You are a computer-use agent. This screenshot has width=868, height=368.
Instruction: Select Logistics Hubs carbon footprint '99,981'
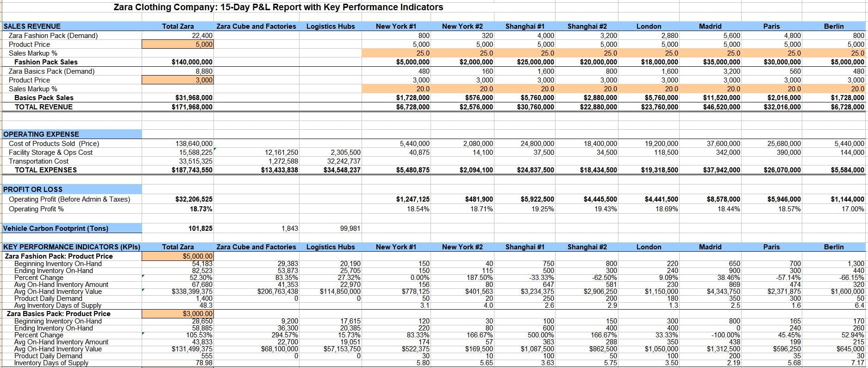click(x=350, y=228)
